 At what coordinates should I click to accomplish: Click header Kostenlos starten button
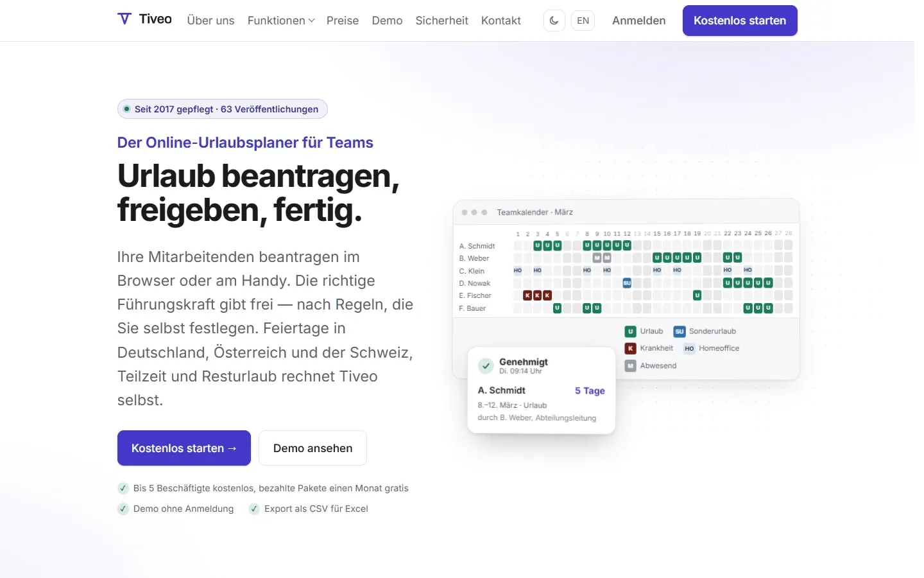[740, 21]
